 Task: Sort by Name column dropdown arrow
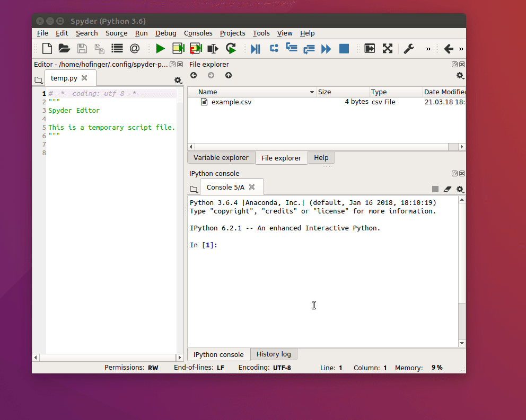312,92
